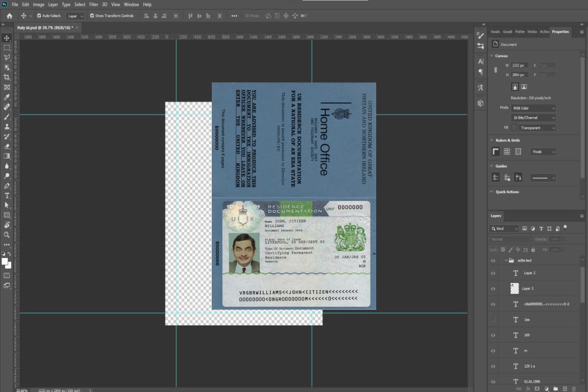Select the Crop tool
Viewport: 588px width, 392px height.
(x=7, y=77)
